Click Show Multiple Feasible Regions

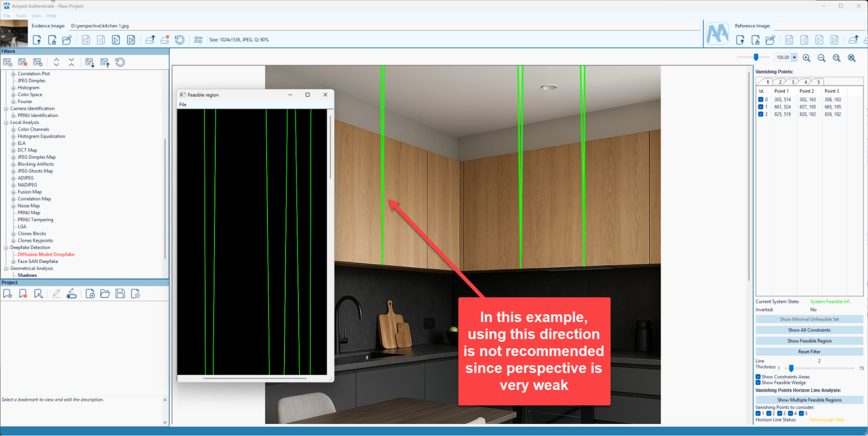pos(809,400)
